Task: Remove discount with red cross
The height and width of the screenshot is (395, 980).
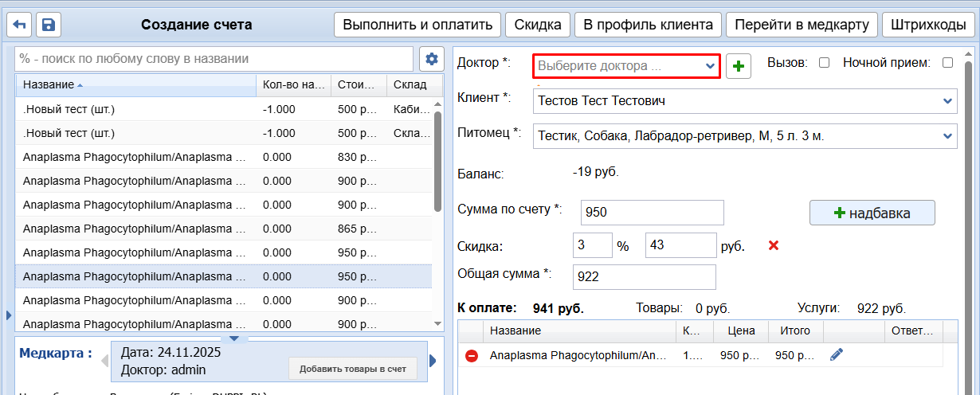Action: click(773, 245)
